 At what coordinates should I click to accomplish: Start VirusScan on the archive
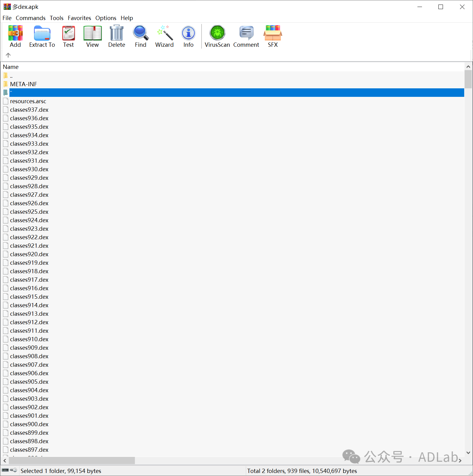tap(217, 36)
